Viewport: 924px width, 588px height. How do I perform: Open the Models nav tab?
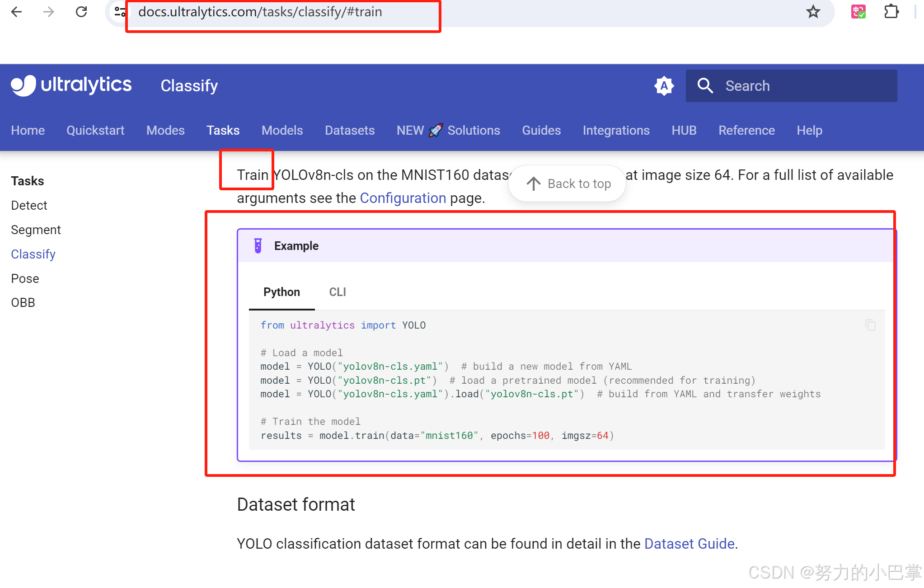[x=282, y=131]
